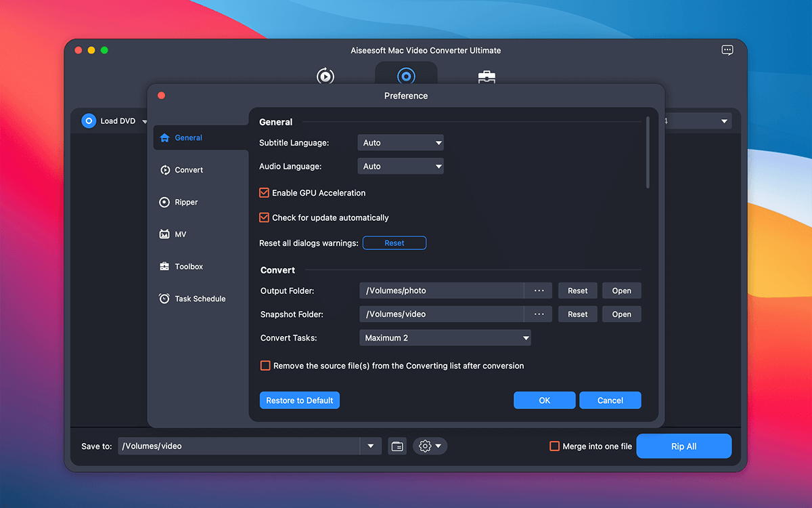Disable the Enable GPU Acceleration checkbox
Viewport: 812px width, 508px height.
point(265,193)
